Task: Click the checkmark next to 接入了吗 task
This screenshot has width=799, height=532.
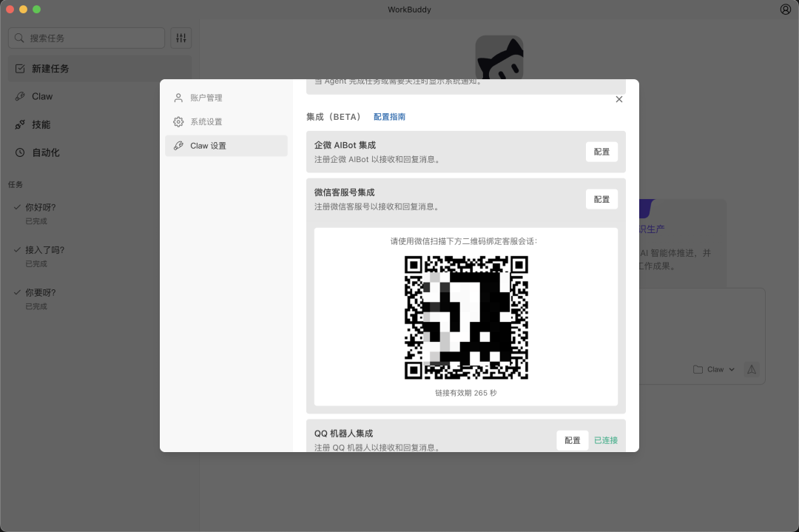Action: (16, 250)
